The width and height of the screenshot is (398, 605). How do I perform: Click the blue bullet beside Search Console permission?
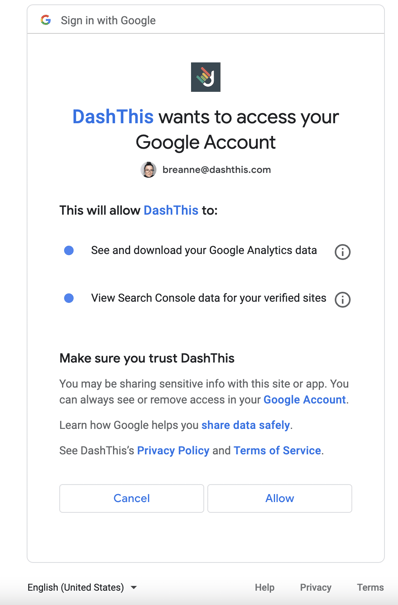69,298
